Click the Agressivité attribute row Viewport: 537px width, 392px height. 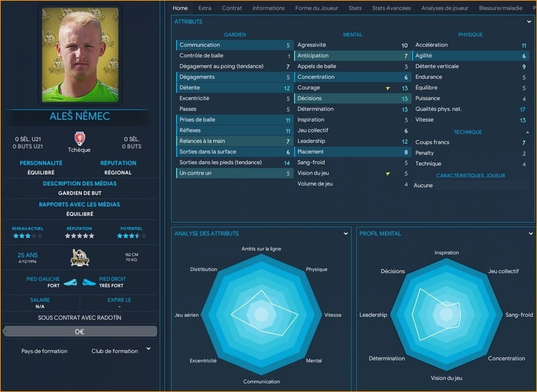click(x=353, y=45)
